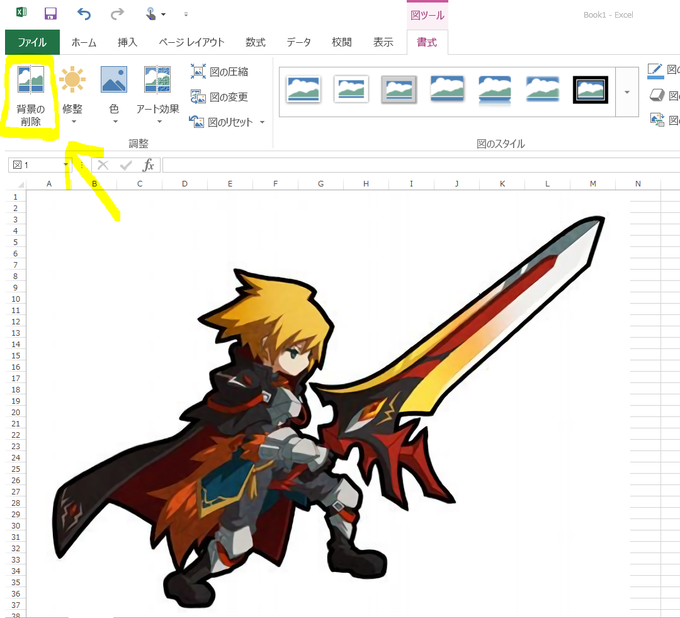Viewport: 680px width, 618px height.
Task: Click inside the formula bar
Action: tap(421, 165)
